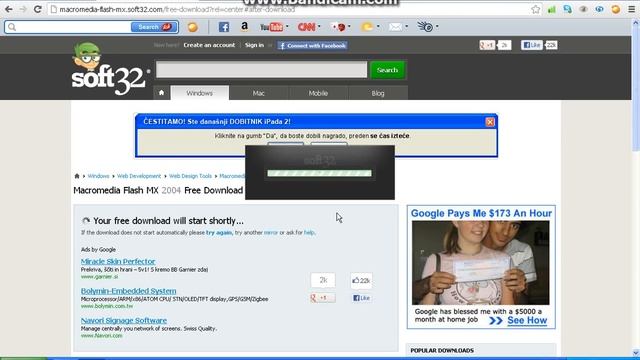Open the Facebook toolbar shortcut
This screenshot has height=360, width=640.
(224, 27)
